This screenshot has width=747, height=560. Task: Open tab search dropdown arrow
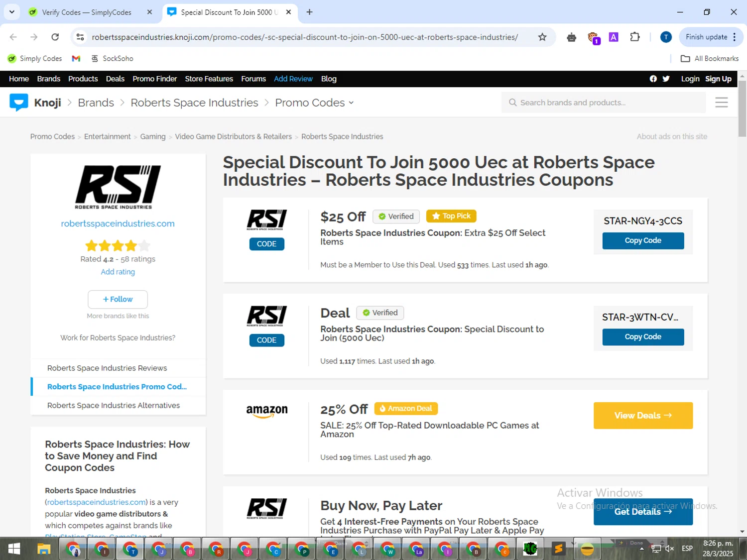coord(11,12)
